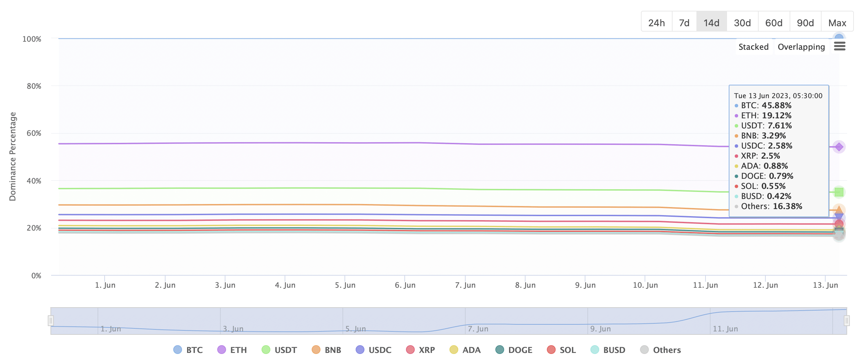Click the BNB orange triangle marker

click(839, 210)
